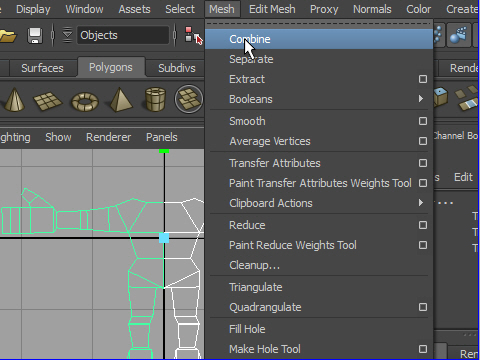Create a polygon cone from shelf
Viewport: 480px width, 360px height.
(14, 99)
